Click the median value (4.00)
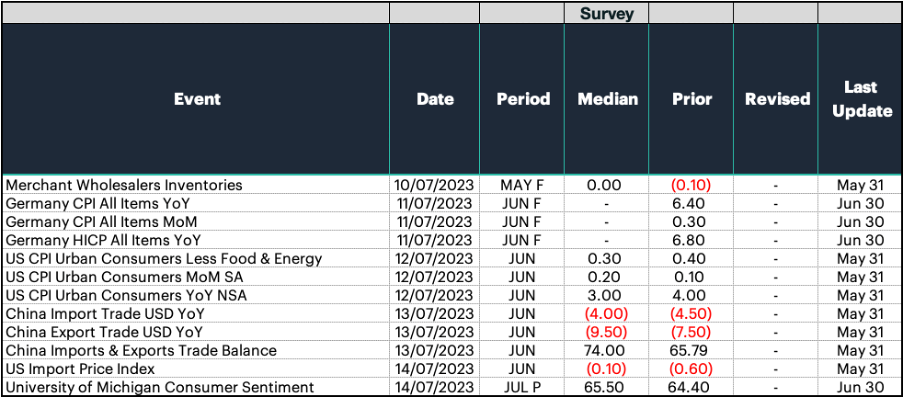The width and height of the screenshot is (904, 398). [607, 314]
